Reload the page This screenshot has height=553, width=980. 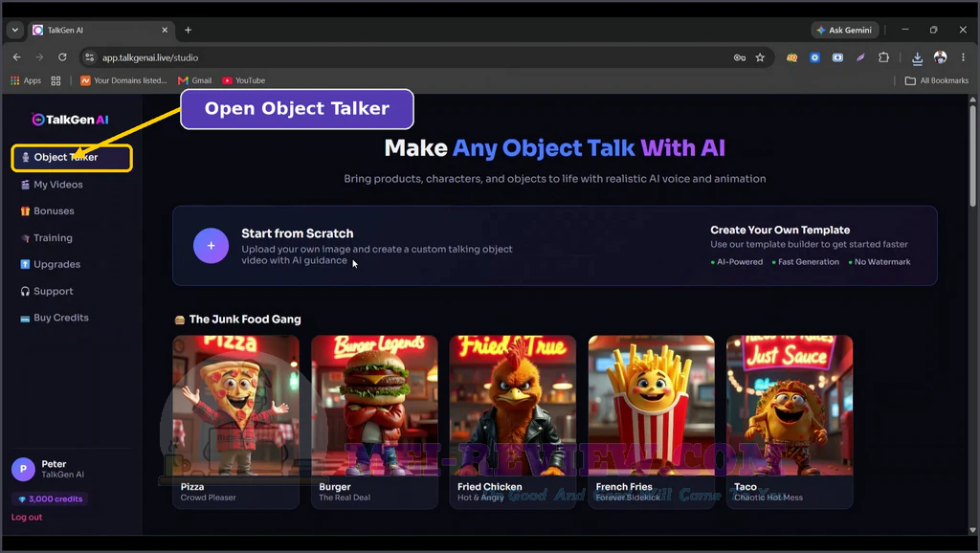[62, 57]
